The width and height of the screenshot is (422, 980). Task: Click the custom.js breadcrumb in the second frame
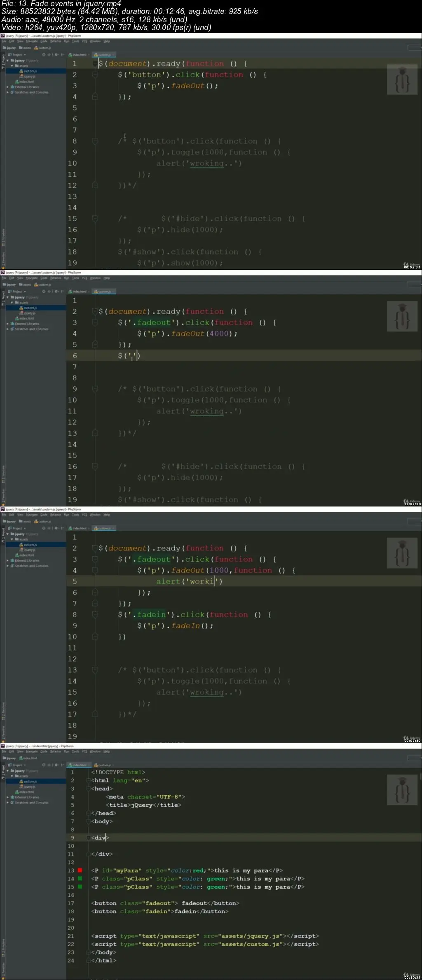42,285
